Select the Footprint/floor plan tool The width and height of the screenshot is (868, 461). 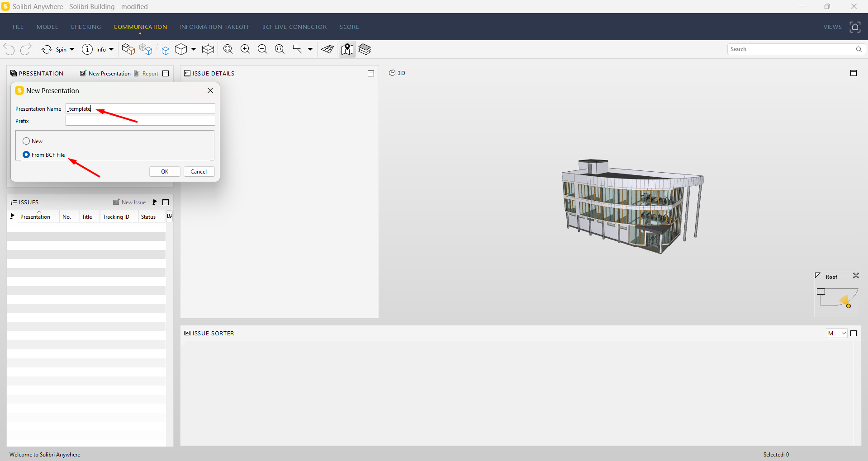pos(327,49)
